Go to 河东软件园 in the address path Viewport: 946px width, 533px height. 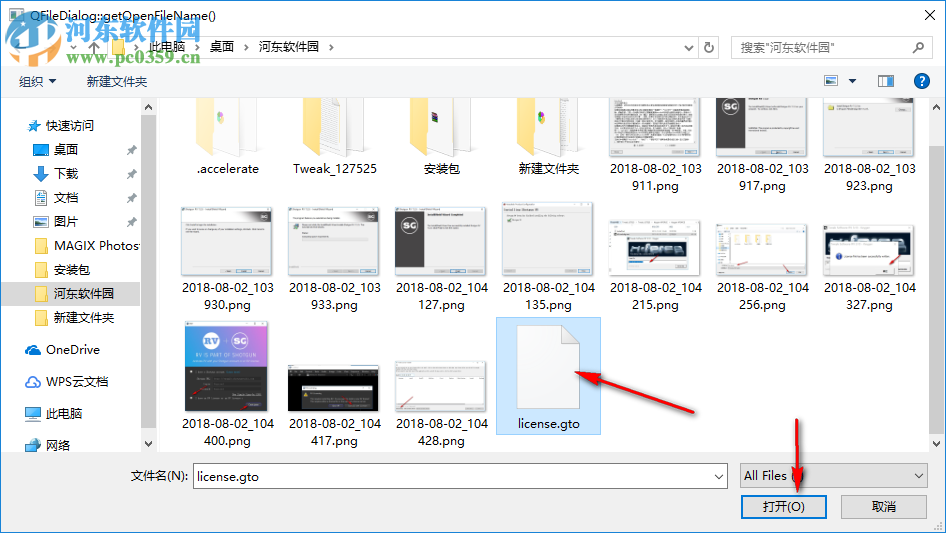288,47
